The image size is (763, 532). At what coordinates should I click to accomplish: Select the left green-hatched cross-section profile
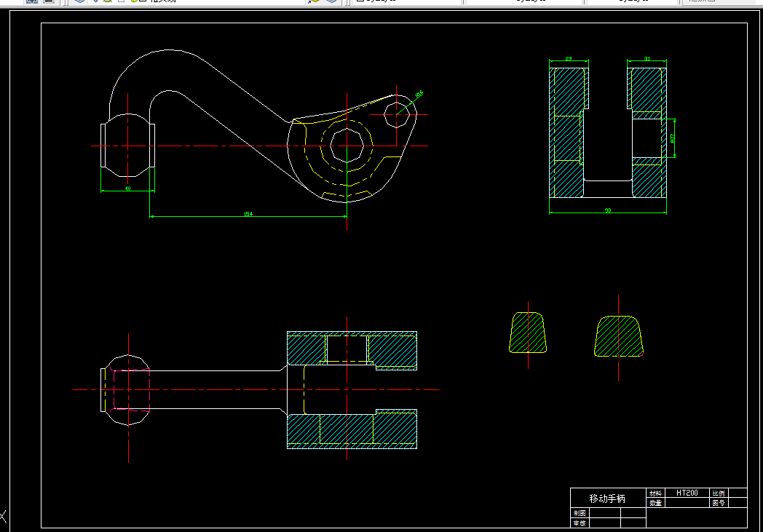coord(528,333)
